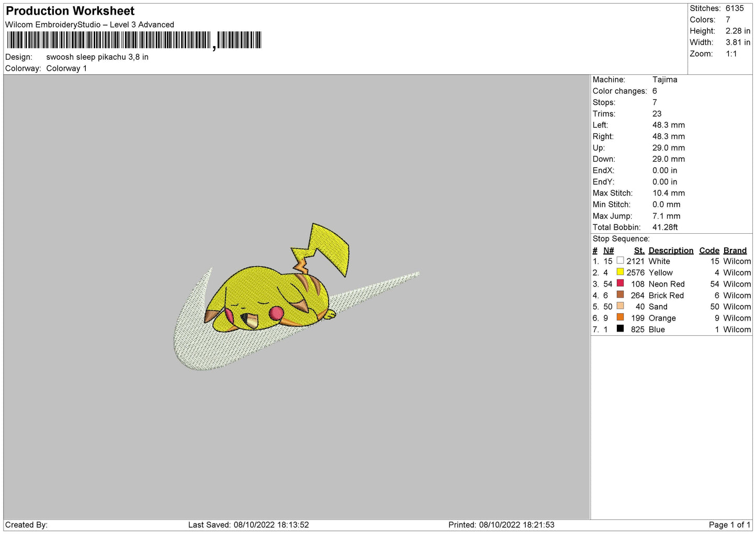Click the 'Neon Red' description text

click(x=667, y=285)
